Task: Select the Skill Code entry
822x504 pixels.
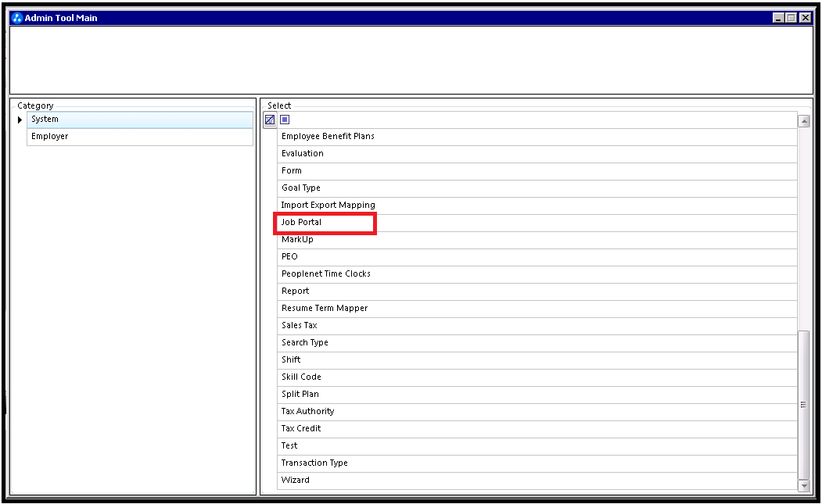Action: (301, 377)
